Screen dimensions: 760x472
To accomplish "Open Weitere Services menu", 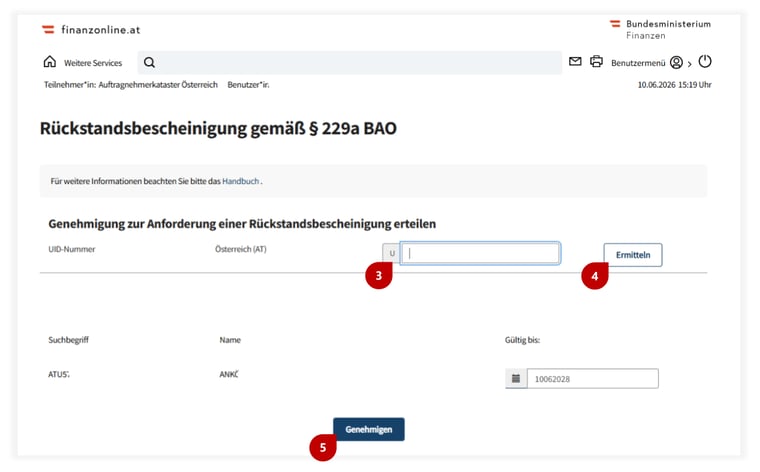I will click(93, 63).
